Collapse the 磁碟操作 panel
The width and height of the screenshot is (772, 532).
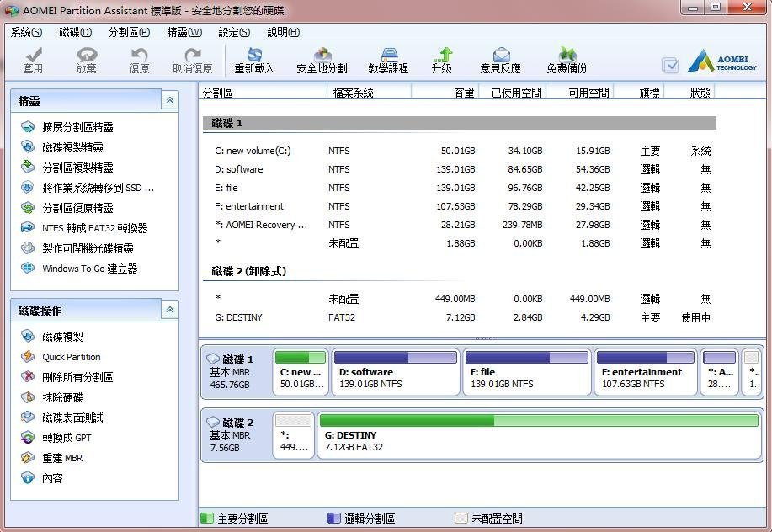169,310
